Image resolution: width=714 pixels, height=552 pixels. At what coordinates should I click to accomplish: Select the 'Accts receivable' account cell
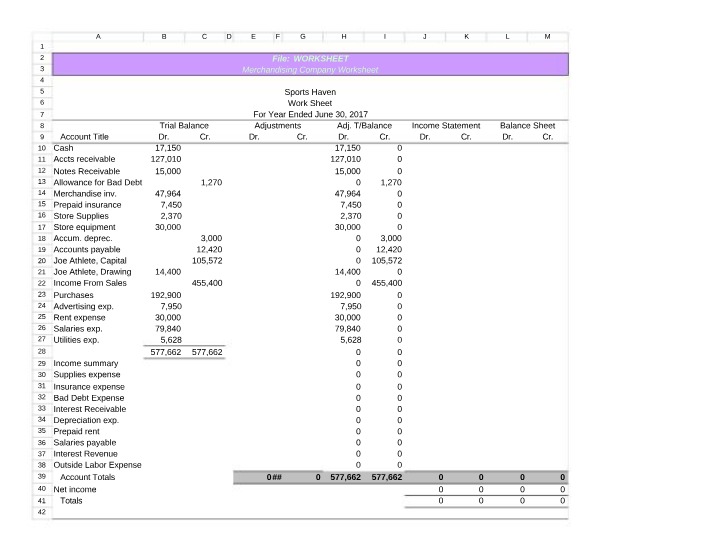coord(84,159)
